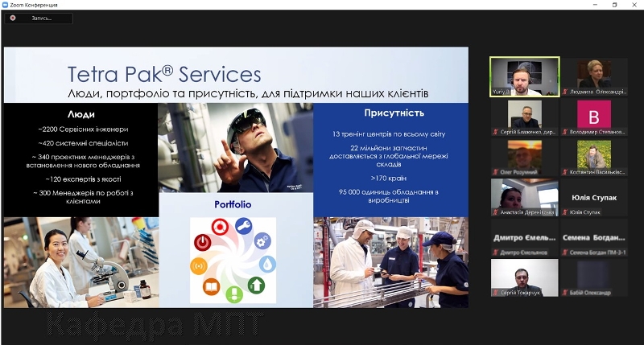Image resolution: width=644 pixels, height=345 pixels.
Task: Select Yuriy B's active speaker video tile
Action: [525, 76]
